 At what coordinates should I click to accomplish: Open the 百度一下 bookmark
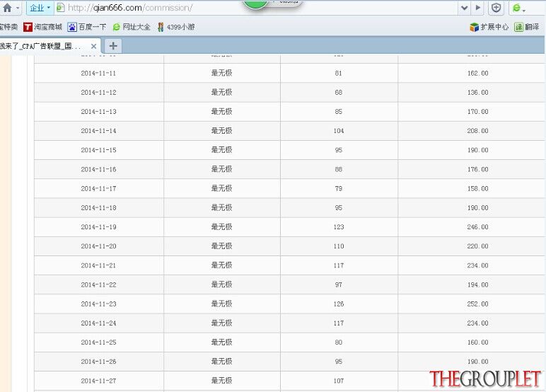(87, 27)
